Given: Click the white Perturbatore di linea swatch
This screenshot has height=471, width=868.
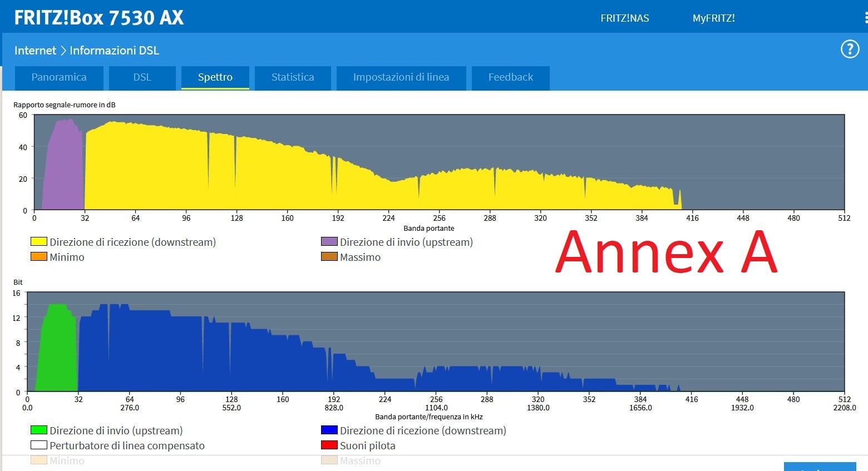Looking at the screenshot, I should click(39, 445).
